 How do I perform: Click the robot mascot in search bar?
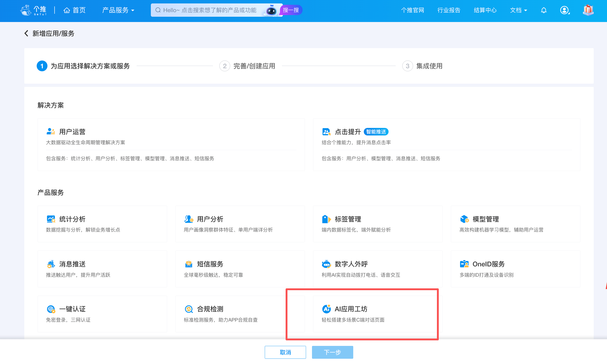click(271, 11)
